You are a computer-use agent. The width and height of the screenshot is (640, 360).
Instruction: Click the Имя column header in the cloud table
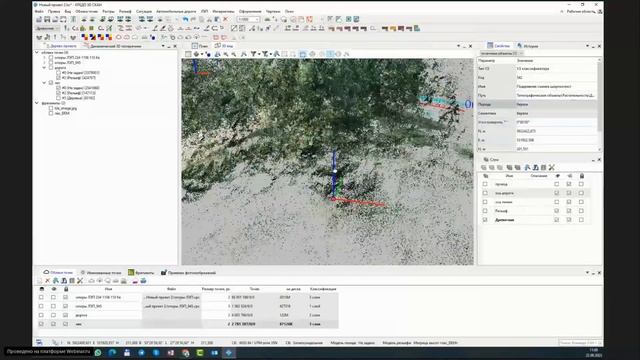(x=108, y=289)
